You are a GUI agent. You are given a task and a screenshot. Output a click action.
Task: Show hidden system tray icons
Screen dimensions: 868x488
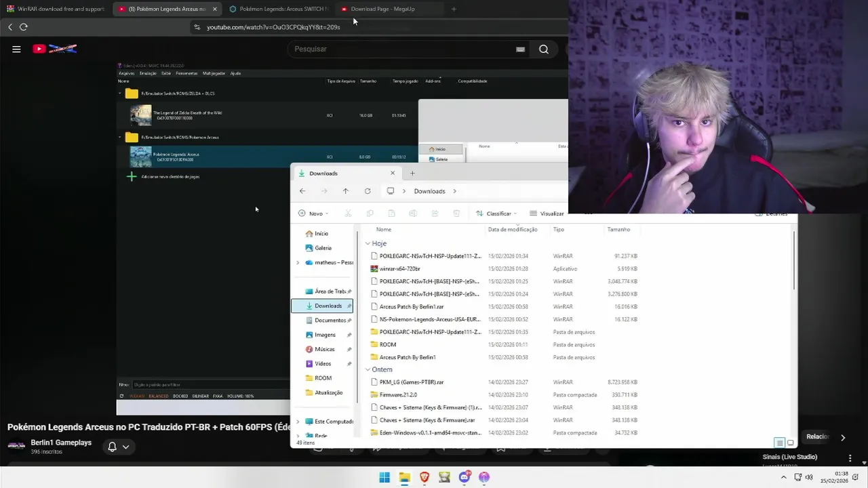coord(784,477)
